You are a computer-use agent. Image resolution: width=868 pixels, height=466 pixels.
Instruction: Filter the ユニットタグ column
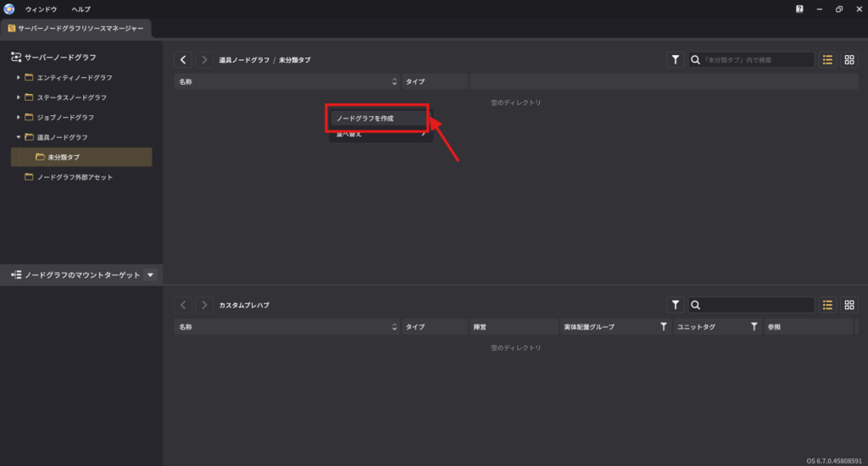(754, 327)
